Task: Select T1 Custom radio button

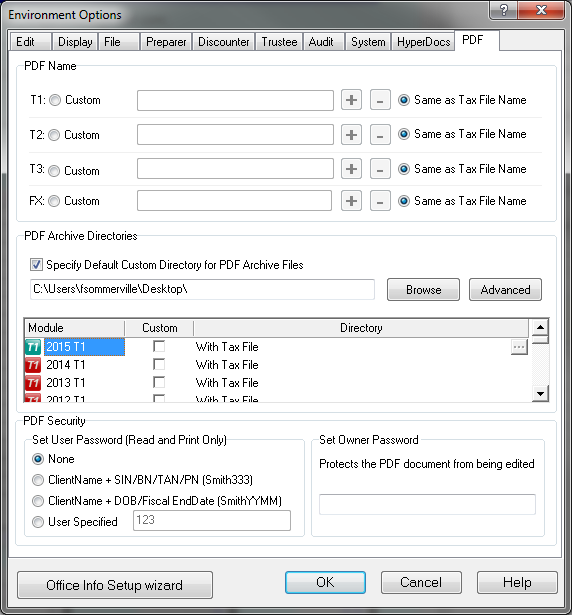Action: click(x=55, y=100)
